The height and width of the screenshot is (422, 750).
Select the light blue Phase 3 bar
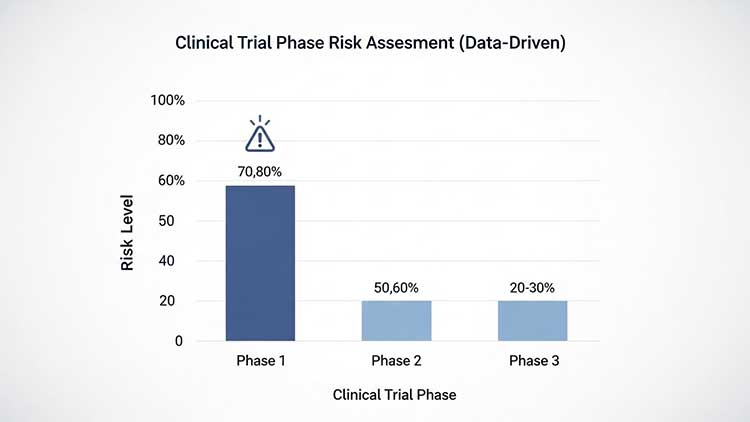pyautogui.click(x=533, y=320)
